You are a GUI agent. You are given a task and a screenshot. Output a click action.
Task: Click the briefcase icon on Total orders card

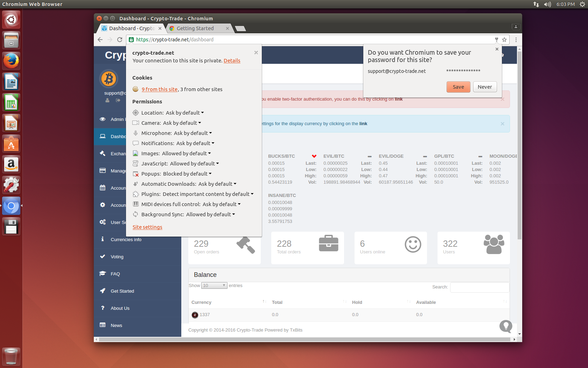[x=329, y=243]
